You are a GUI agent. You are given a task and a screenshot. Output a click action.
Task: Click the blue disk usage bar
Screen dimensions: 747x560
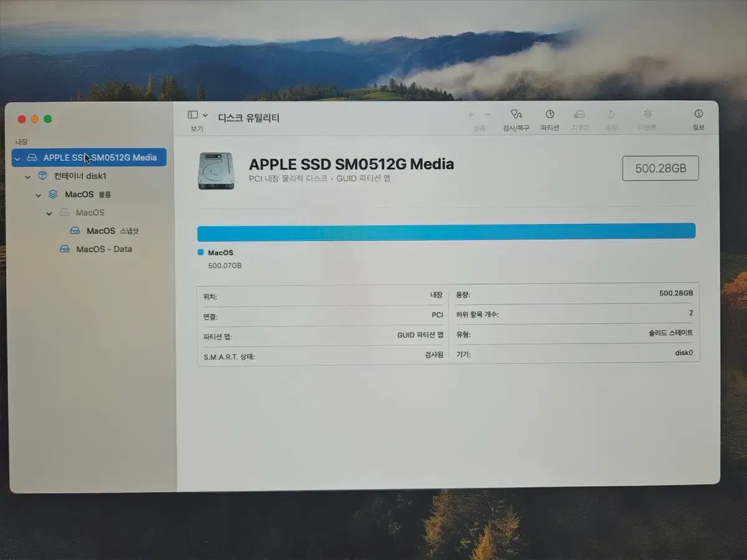pos(446,232)
